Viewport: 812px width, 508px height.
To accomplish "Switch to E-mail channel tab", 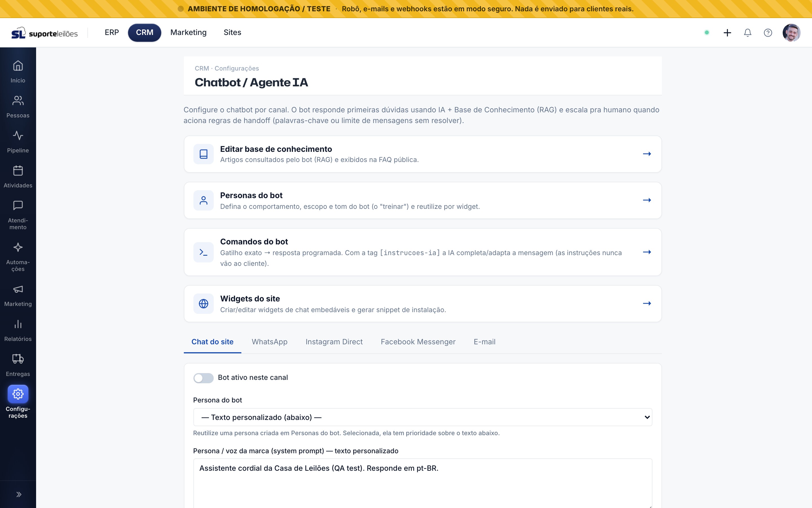I will [484, 342].
